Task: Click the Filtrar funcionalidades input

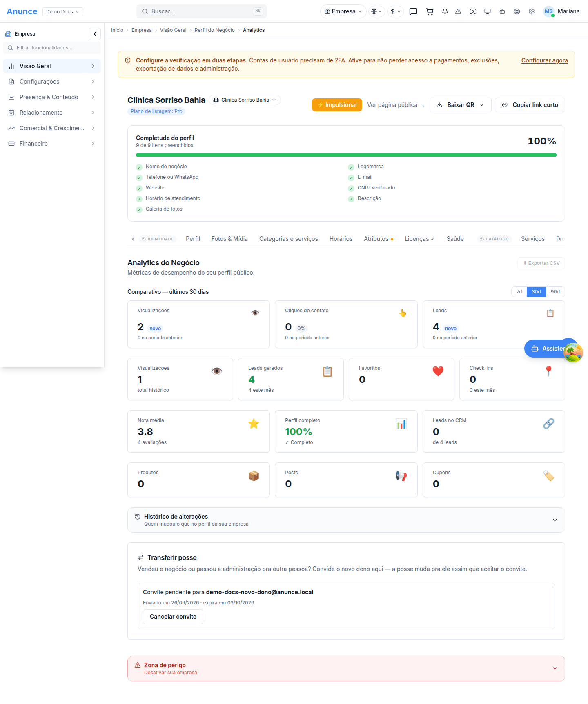Action: point(52,48)
